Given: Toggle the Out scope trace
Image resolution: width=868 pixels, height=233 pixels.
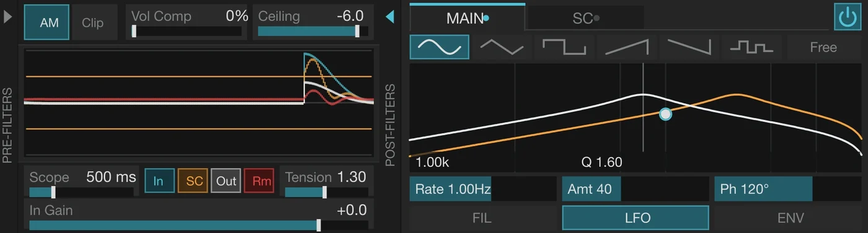Looking at the screenshot, I should [x=226, y=181].
